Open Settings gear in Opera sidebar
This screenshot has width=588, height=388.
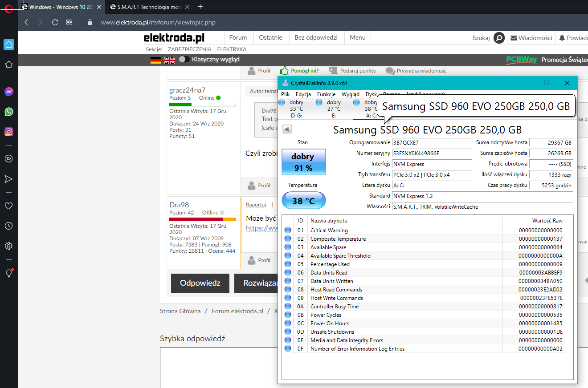tap(8, 246)
